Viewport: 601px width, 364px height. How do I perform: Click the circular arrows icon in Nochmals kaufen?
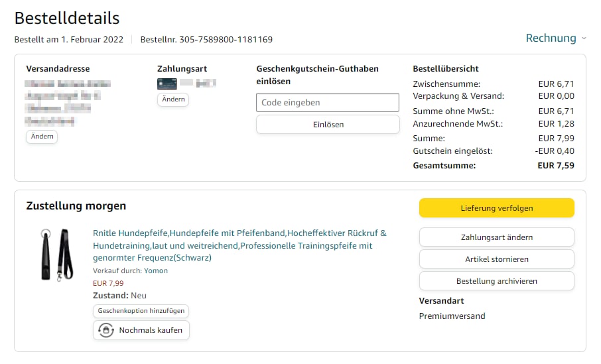[105, 330]
